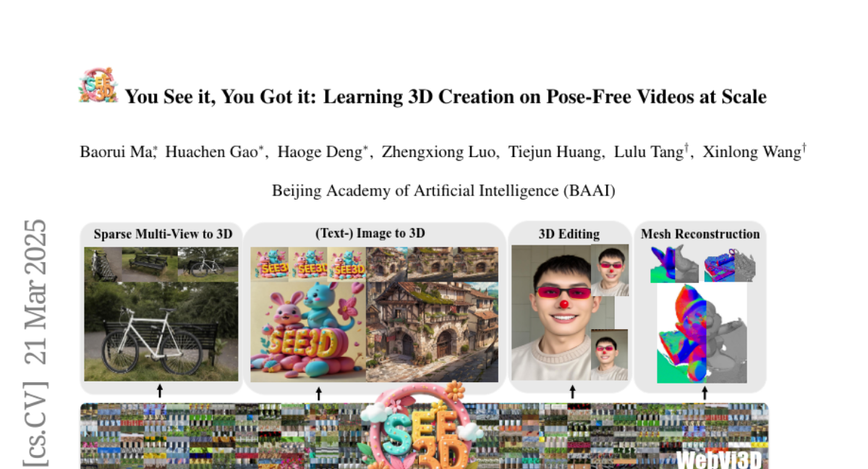Click the small edited face thumbnail at top right
The width and height of the screenshot is (868, 469).
[610, 270]
